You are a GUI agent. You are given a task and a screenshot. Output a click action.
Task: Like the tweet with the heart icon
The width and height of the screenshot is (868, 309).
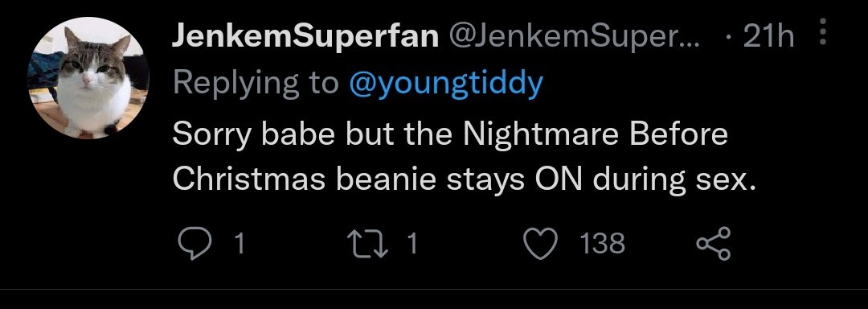coord(540,244)
